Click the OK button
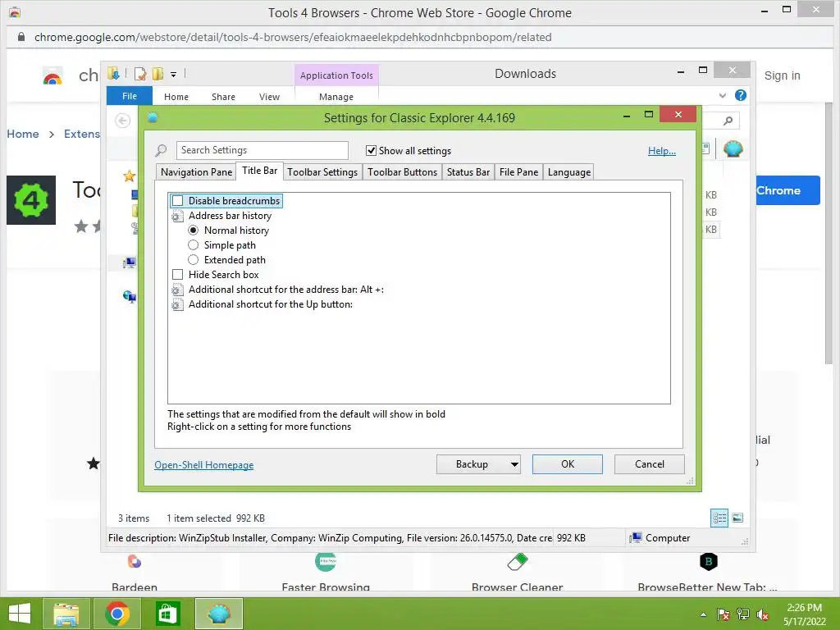Image resolution: width=840 pixels, height=630 pixels. point(568,464)
